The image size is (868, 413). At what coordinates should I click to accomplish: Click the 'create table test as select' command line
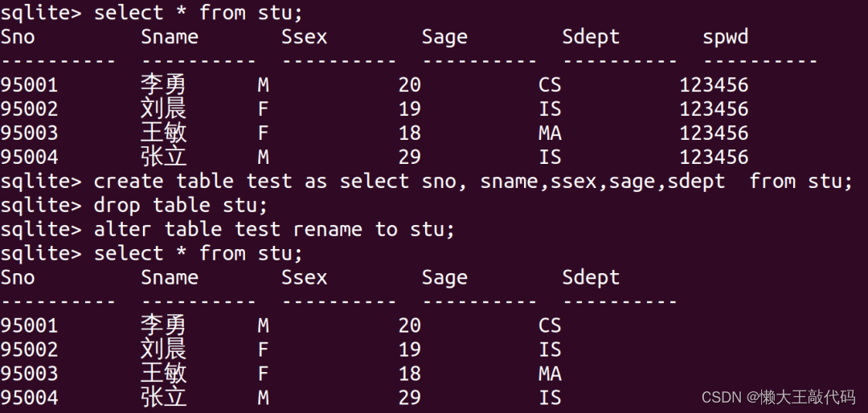473,181
